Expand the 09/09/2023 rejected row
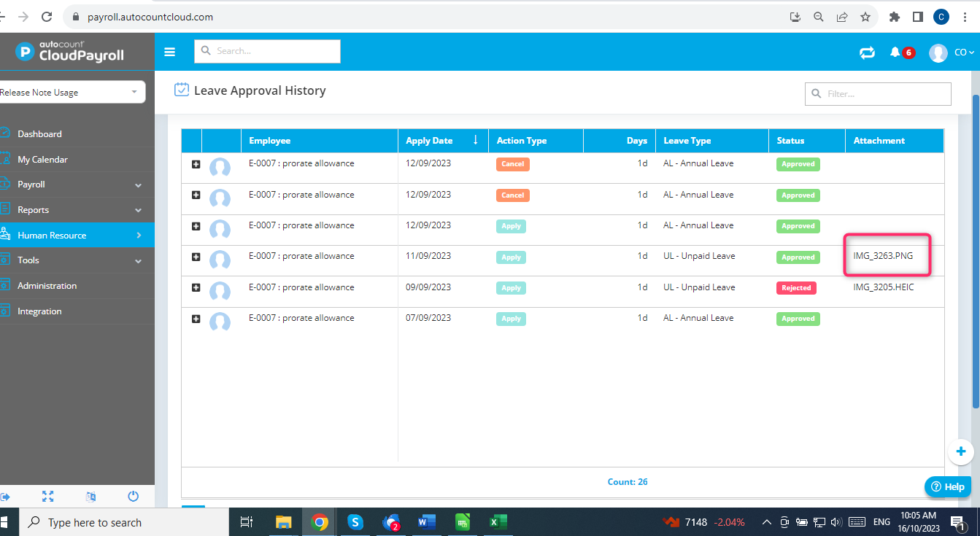This screenshot has width=980, height=536. coord(196,288)
